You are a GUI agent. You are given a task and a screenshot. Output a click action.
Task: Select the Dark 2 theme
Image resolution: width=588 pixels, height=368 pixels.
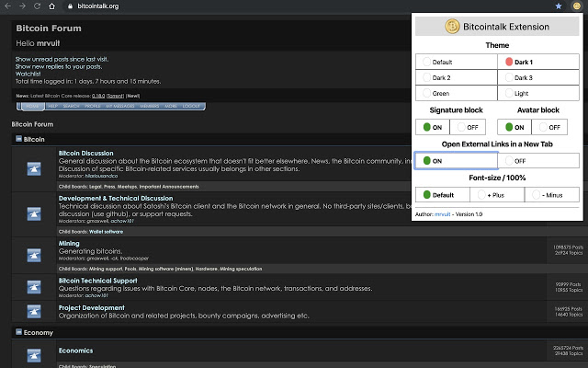(457, 77)
